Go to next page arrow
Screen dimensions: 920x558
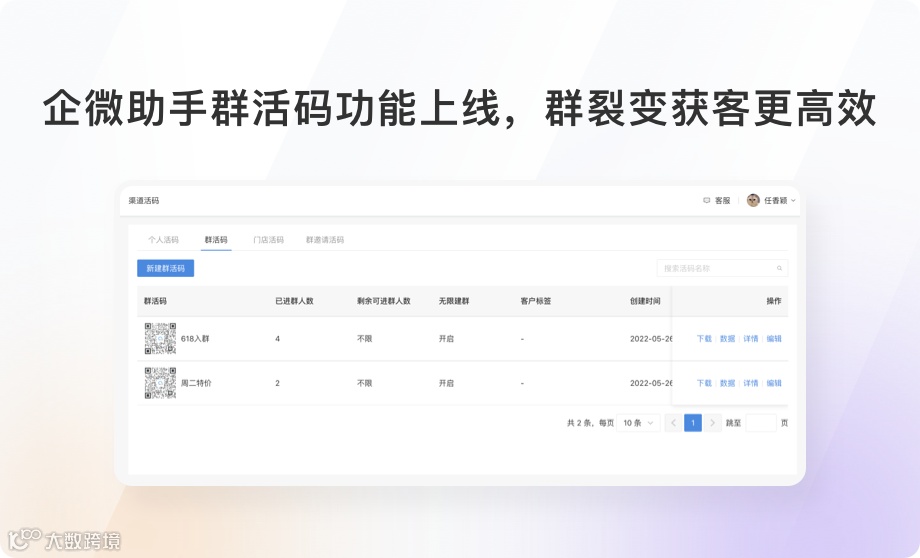712,423
